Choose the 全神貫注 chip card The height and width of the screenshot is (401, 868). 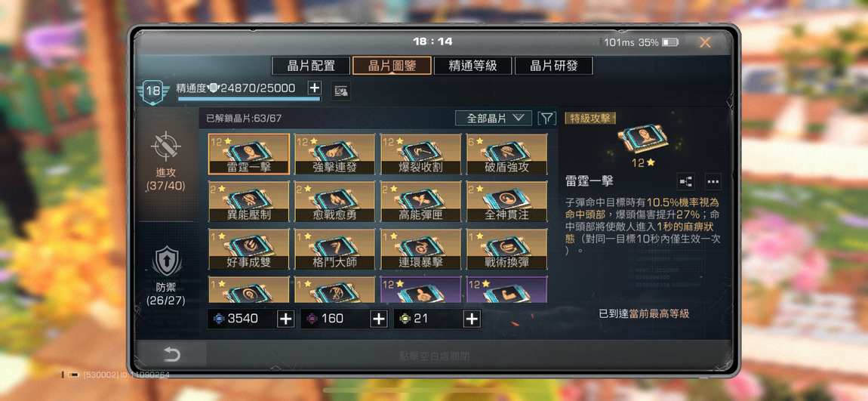click(x=506, y=202)
